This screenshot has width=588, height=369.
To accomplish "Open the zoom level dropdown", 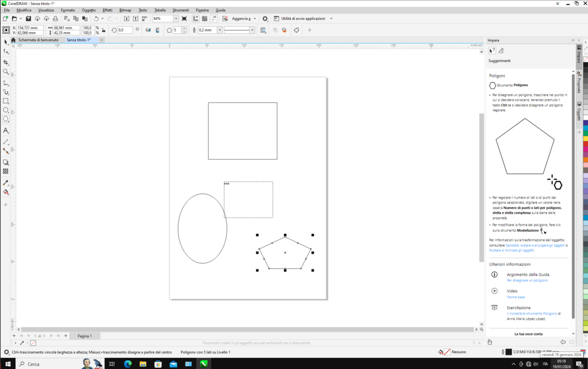I will 176,18.
